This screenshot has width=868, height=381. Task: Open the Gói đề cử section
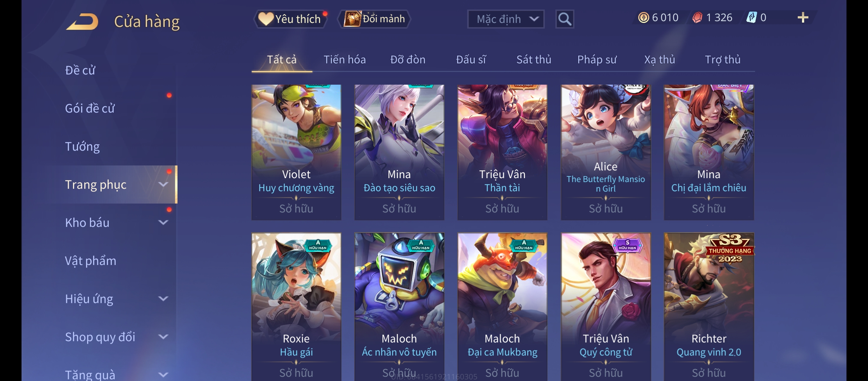[90, 108]
